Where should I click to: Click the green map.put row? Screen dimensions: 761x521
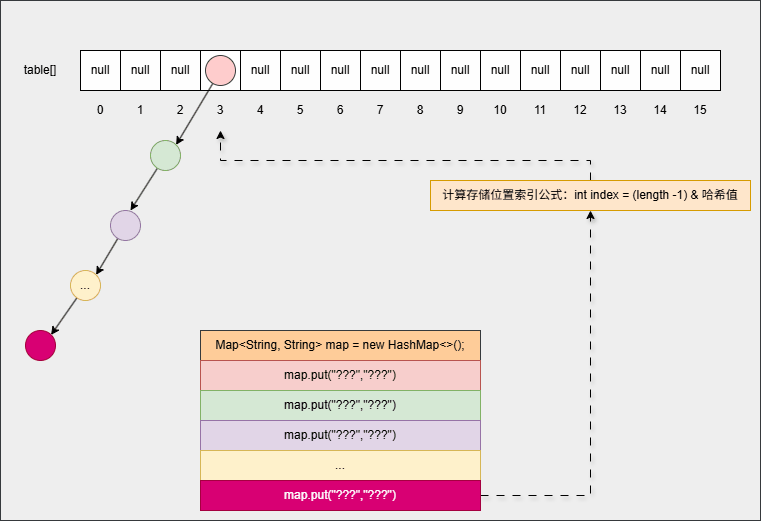[340, 405]
